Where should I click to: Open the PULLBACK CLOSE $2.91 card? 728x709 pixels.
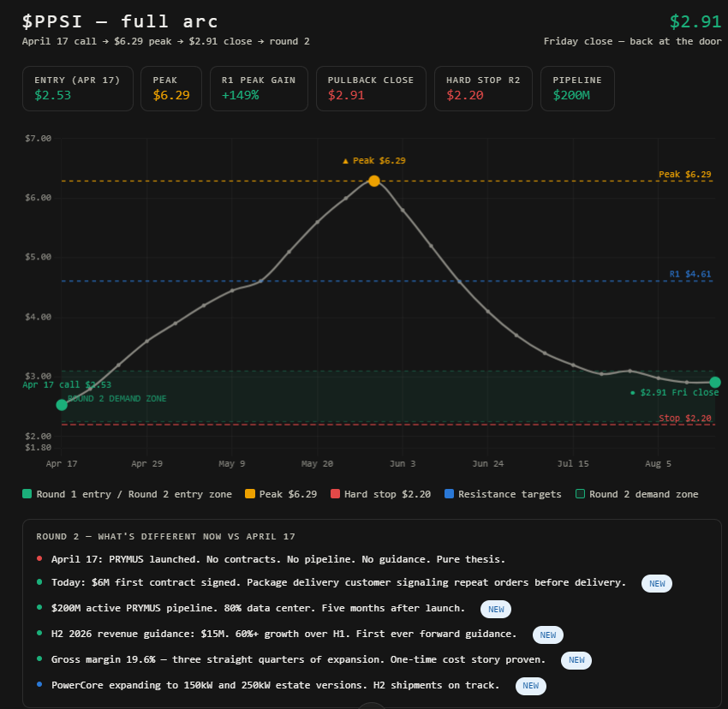(x=371, y=89)
